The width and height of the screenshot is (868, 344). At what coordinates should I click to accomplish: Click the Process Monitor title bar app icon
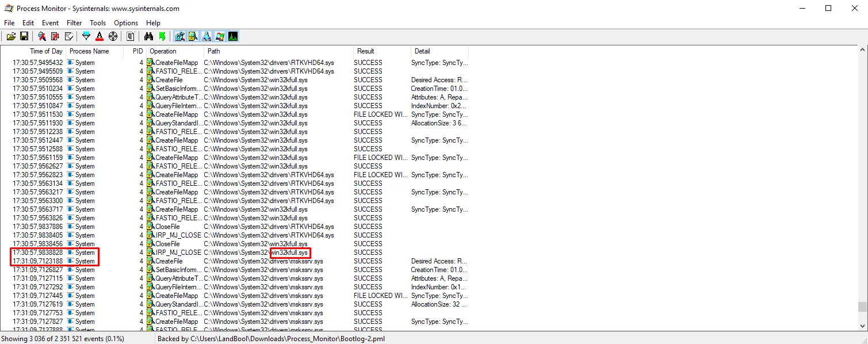click(9, 9)
